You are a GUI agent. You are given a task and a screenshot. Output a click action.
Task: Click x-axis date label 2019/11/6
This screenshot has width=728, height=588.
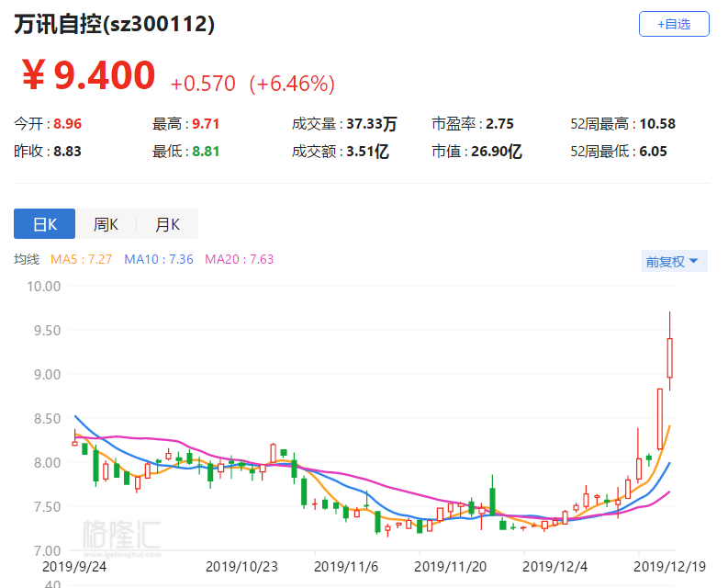click(x=346, y=567)
